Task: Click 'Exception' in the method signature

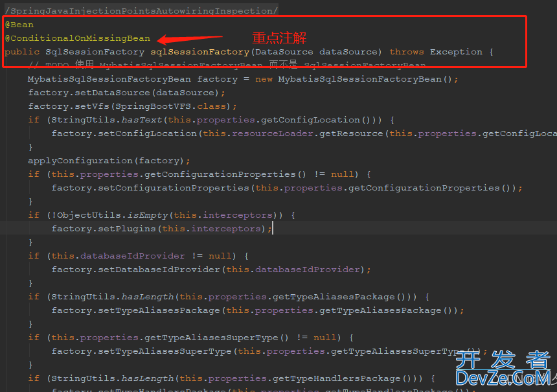Action: 456,52
